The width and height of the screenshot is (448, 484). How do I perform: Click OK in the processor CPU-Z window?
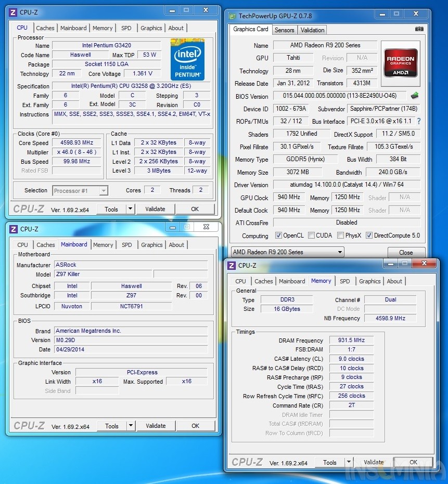[x=195, y=209]
